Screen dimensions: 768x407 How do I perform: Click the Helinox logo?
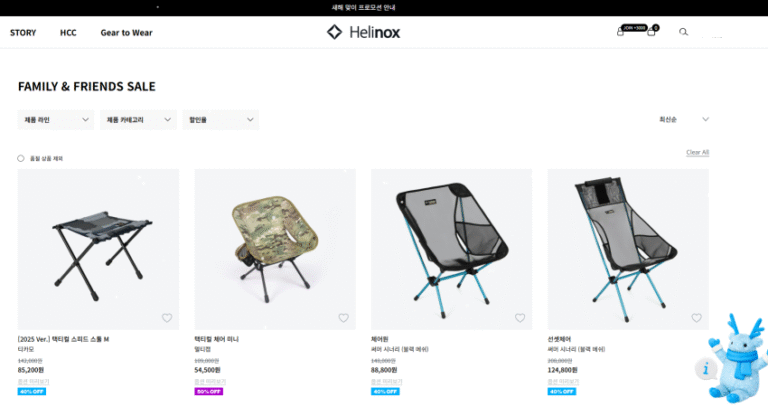[364, 32]
